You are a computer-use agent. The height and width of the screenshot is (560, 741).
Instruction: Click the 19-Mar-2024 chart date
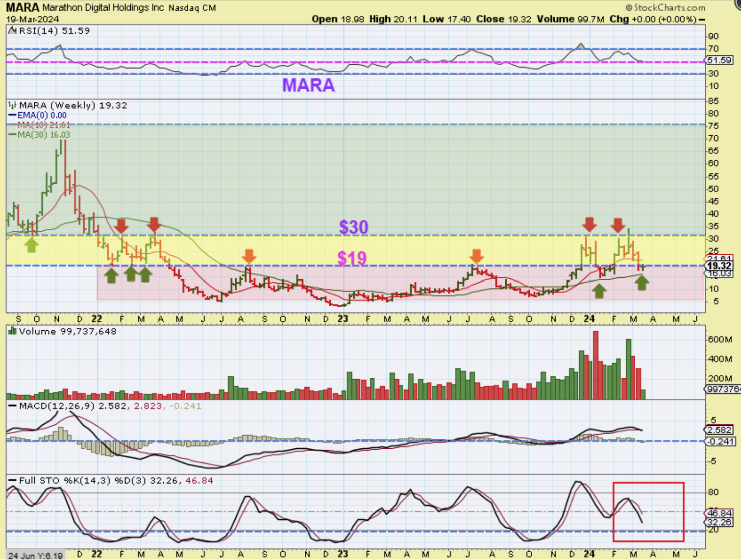(32, 19)
